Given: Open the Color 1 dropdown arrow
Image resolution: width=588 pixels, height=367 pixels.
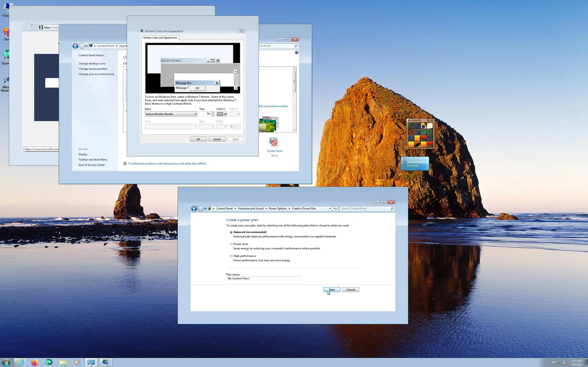Looking at the screenshot, I should point(225,114).
